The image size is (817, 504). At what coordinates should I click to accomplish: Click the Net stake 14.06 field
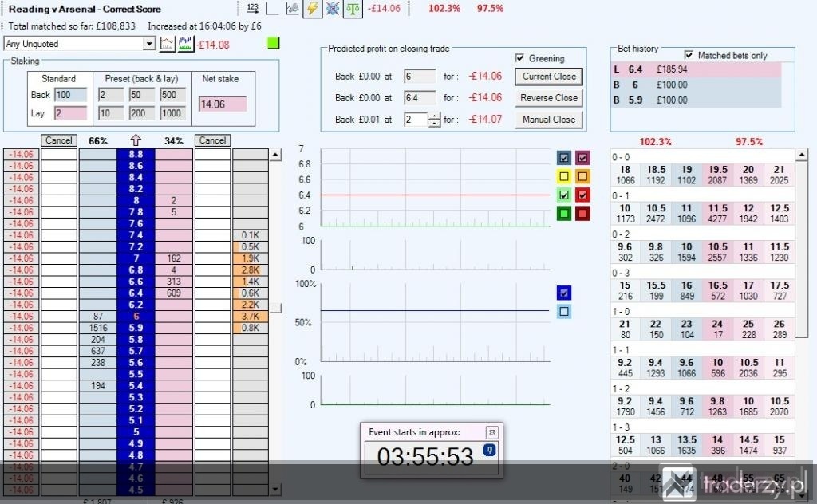[x=223, y=104]
